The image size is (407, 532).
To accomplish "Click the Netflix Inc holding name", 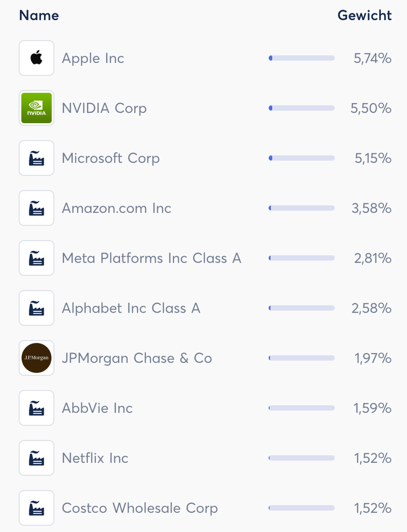I will 95,458.
